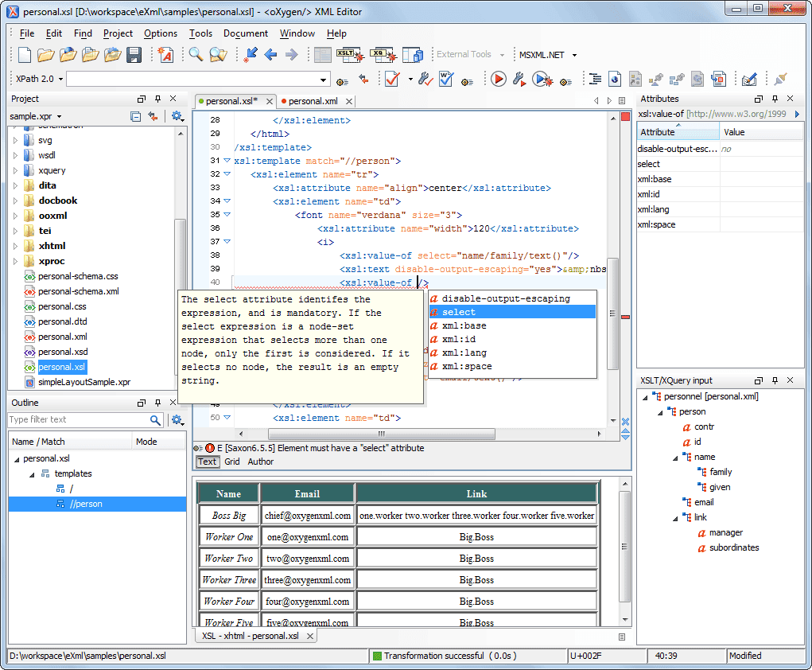The height and width of the screenshot is (670, 812).
Task: Apply transformation scenario red play button
Action: (498, 80)
